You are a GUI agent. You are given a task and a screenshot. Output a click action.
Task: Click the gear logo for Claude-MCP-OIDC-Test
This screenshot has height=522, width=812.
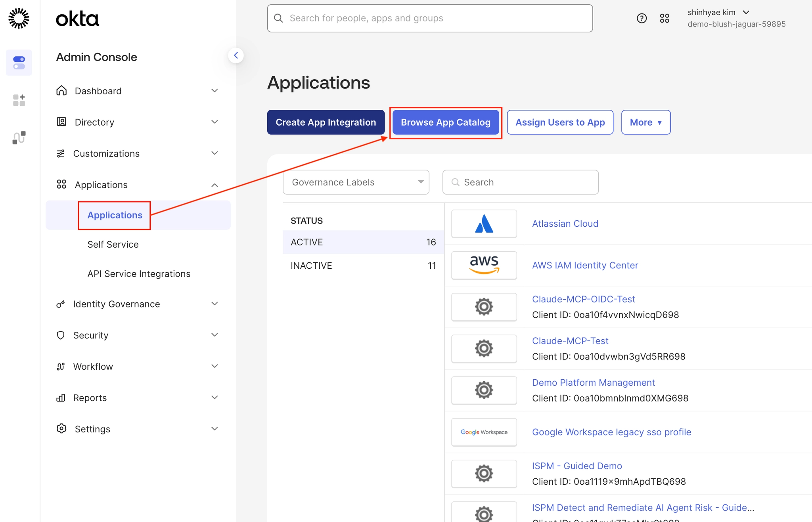point(484,307)
